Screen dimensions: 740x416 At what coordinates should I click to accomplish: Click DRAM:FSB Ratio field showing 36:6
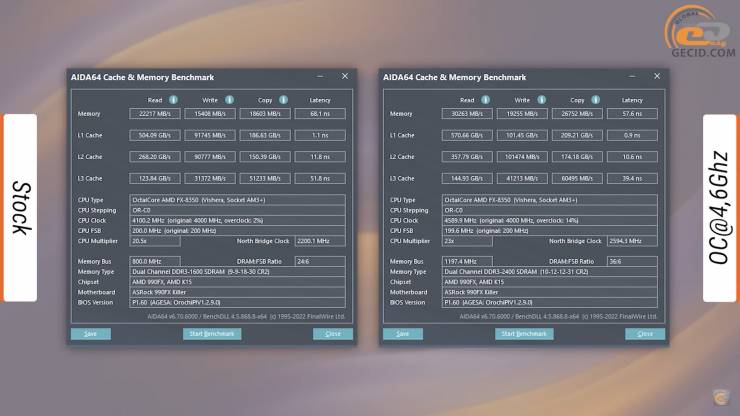pyautogui.click(x=632, y=262)
